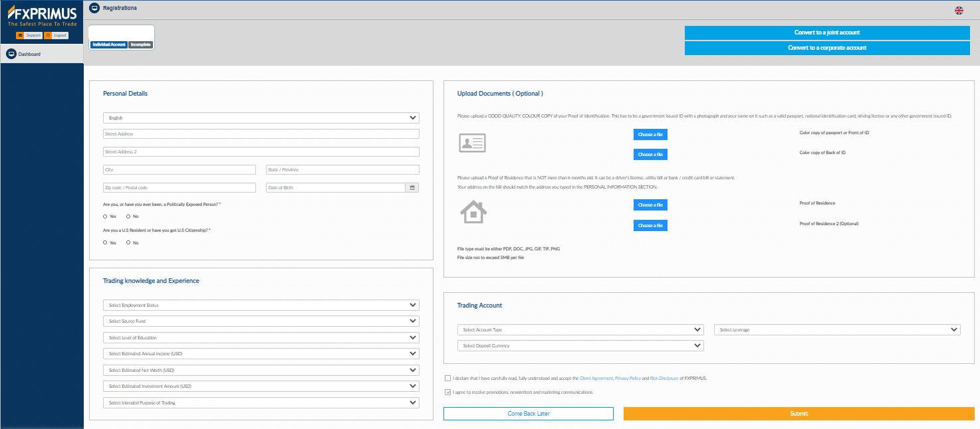Expand the Select Account Type dropdown
The width and height of the screenshot is (980, 429).
[580, 329]
